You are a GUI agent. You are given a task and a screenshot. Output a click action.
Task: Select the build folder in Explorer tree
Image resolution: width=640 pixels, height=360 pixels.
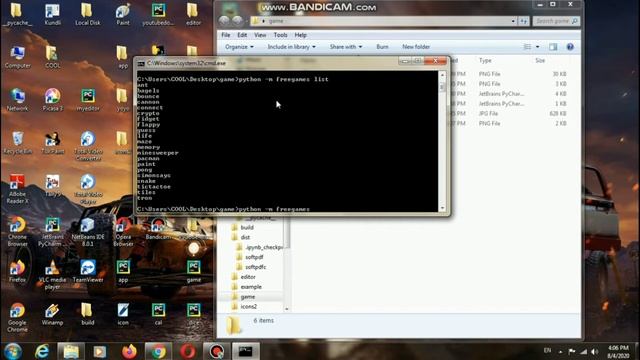point(247,227)
